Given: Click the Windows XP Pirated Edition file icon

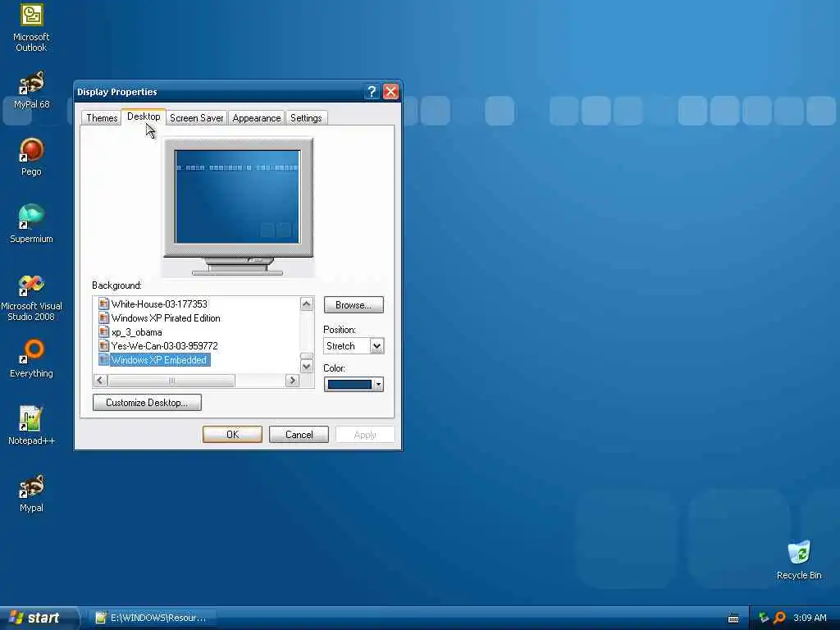Looking at the screenshot, I should pyautogui.click(x=104, y=317).
